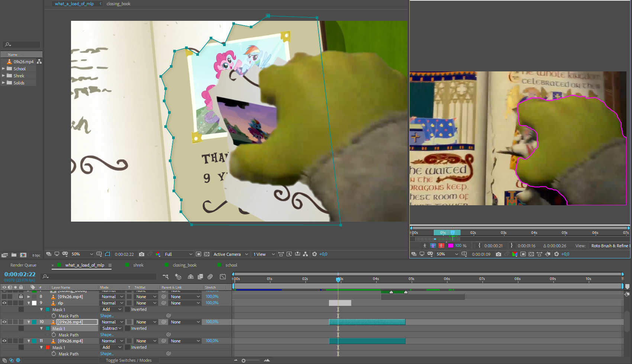Open blending mode dropdown for rip layer
This screenshot has width=632, height=364.
(x=112, y=303)
